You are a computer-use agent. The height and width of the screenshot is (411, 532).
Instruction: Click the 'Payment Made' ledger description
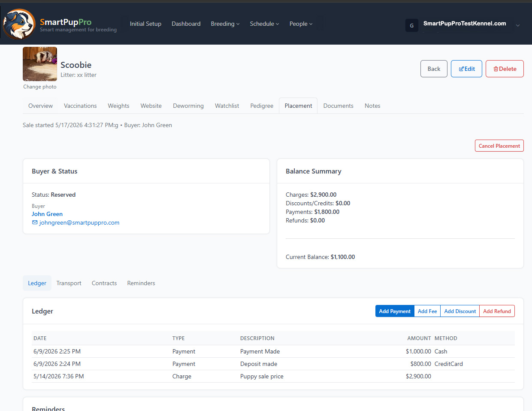coord(260,351)
